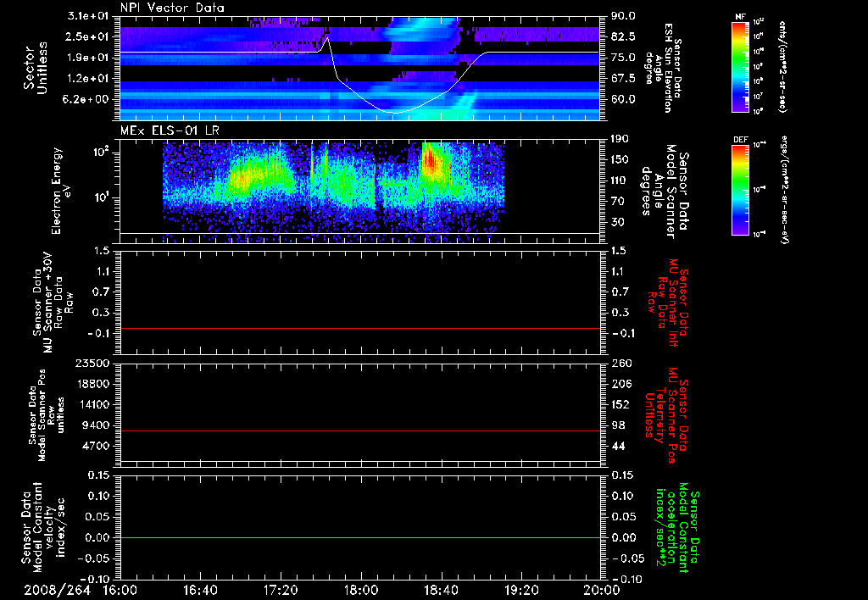The width and height of the screenshot is (868, 600).
Task: Click the 9400 scanner position tick label
Action: (x=97, y=425)
